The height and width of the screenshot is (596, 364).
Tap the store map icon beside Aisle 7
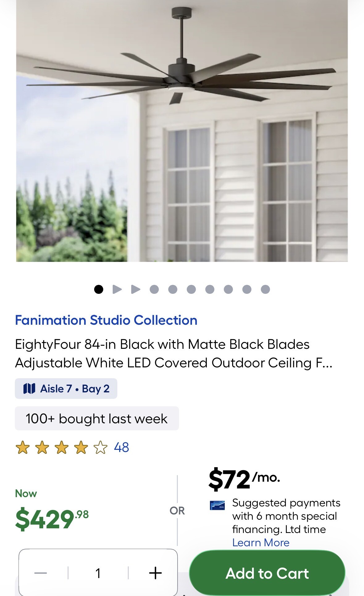pos(29,389)
